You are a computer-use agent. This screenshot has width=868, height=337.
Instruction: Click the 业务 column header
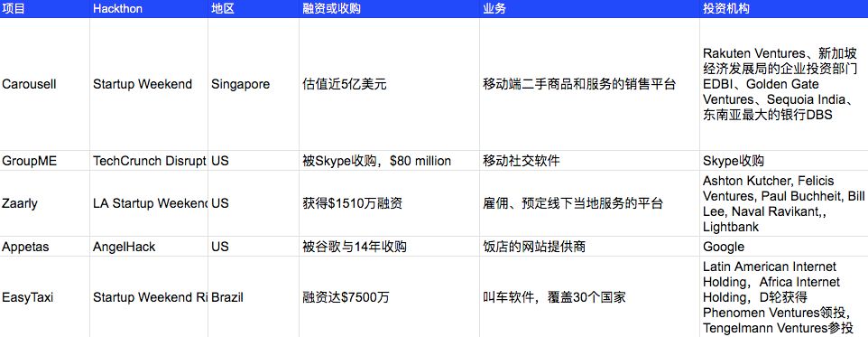pyautogui.click(x=589, y=9)
